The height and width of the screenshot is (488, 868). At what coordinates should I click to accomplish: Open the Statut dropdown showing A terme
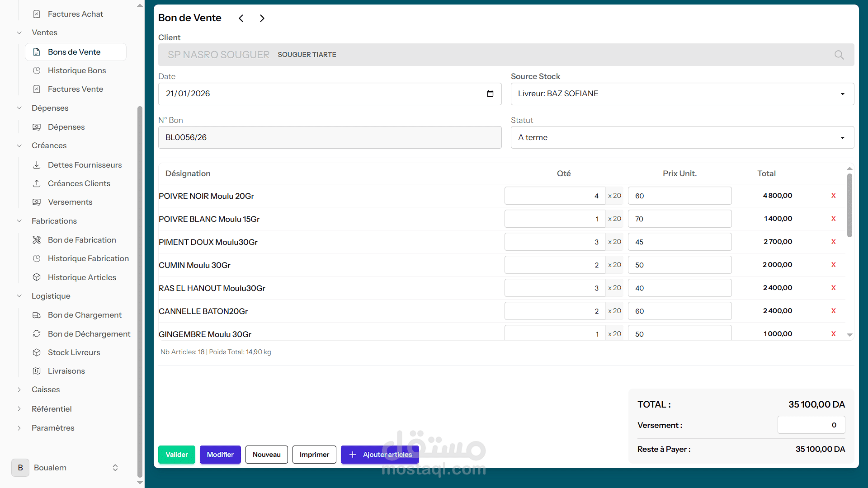coord(682,137)
